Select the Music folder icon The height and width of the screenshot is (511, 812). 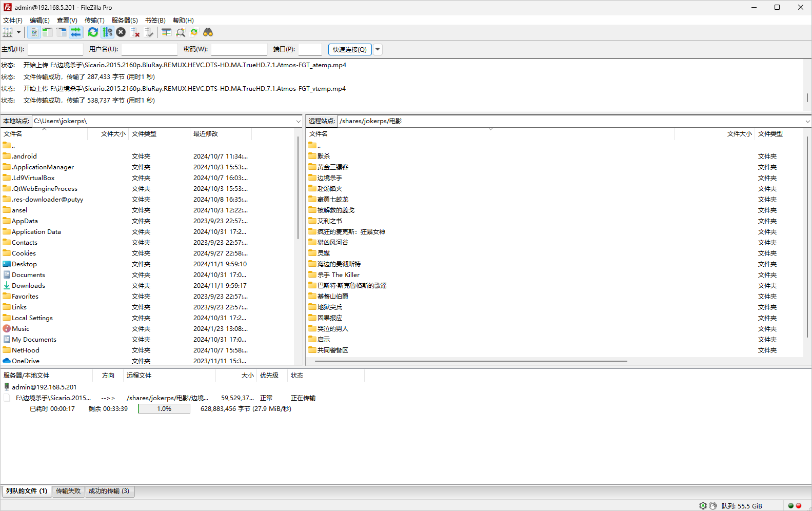click(7, 328)
